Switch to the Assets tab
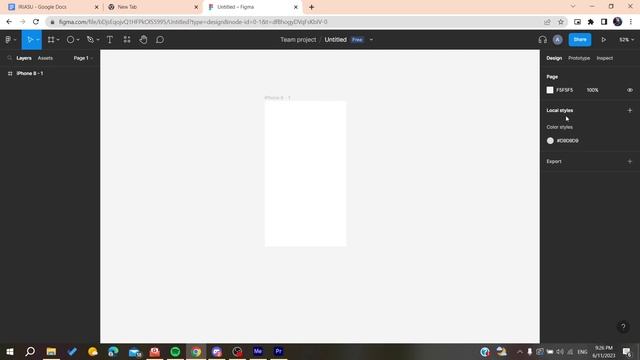This screenshot has height=360, width=640. coord(45,58)
